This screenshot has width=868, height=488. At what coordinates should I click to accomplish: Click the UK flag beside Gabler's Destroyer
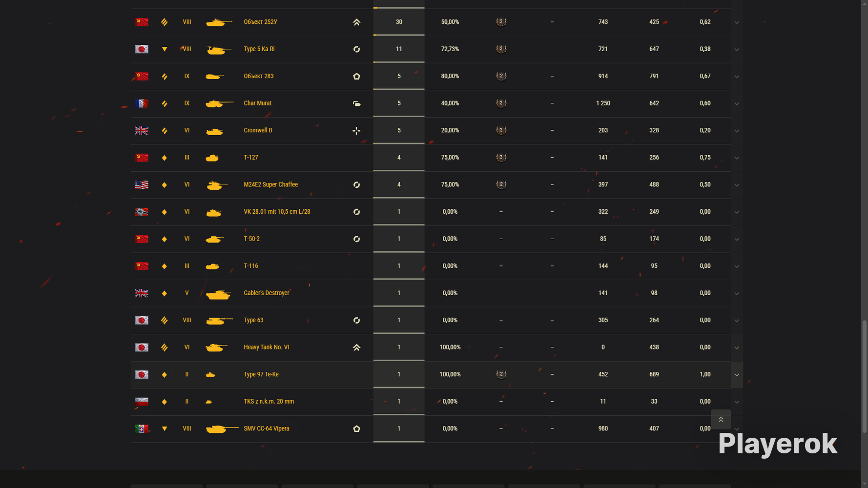click(x=142, y=293)
